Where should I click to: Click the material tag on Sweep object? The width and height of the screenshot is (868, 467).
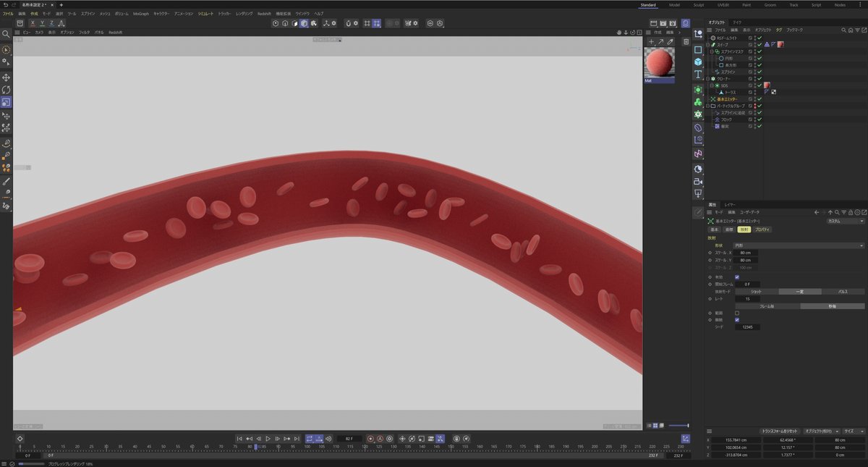click(x=781, y=44)
